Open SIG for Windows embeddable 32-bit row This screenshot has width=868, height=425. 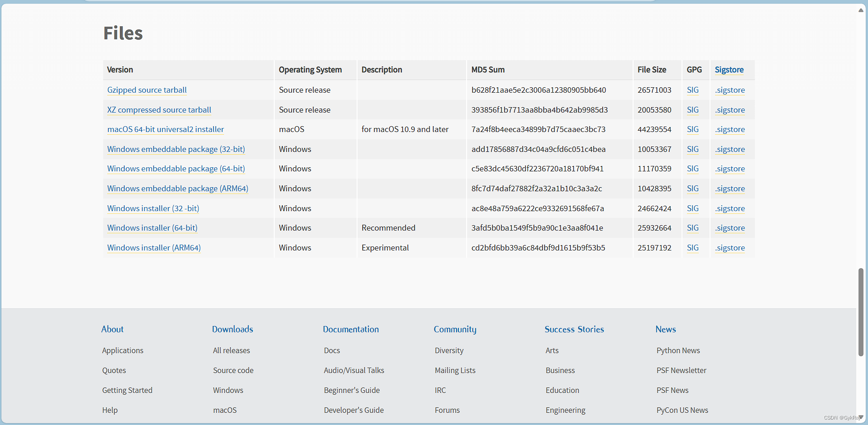tap(692, 149)
